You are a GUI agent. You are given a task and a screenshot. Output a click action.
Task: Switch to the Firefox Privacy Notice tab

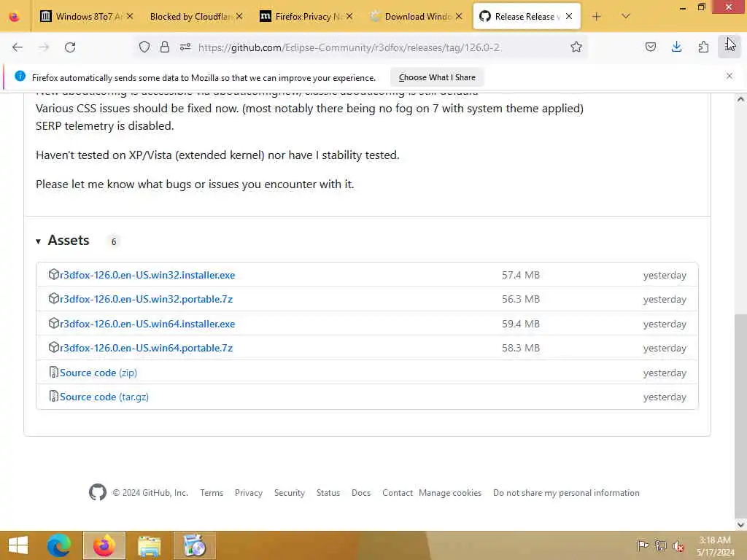(306, 17)
